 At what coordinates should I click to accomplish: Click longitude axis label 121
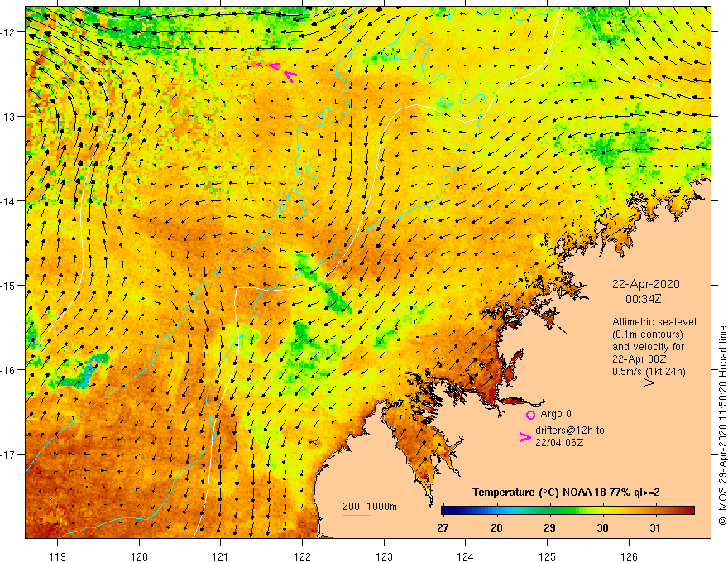point(221,556)
